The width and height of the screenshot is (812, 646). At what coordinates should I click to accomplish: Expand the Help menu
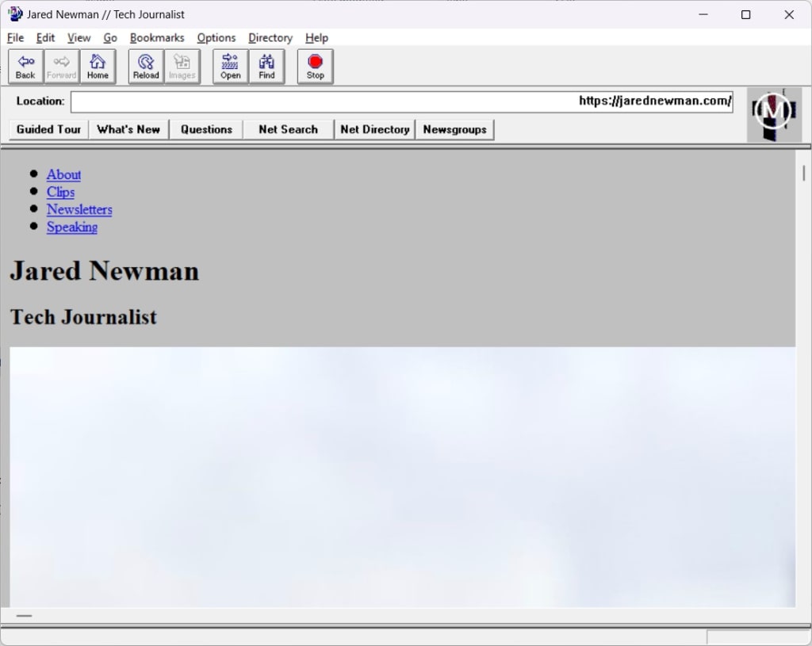click(x=316, y=37)
